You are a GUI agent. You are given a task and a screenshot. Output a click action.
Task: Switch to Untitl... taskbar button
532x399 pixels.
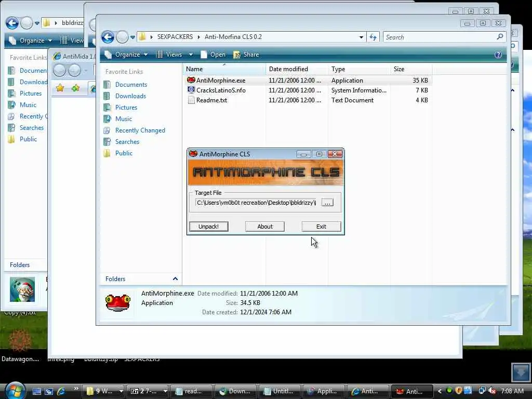(x=280, y=391)
